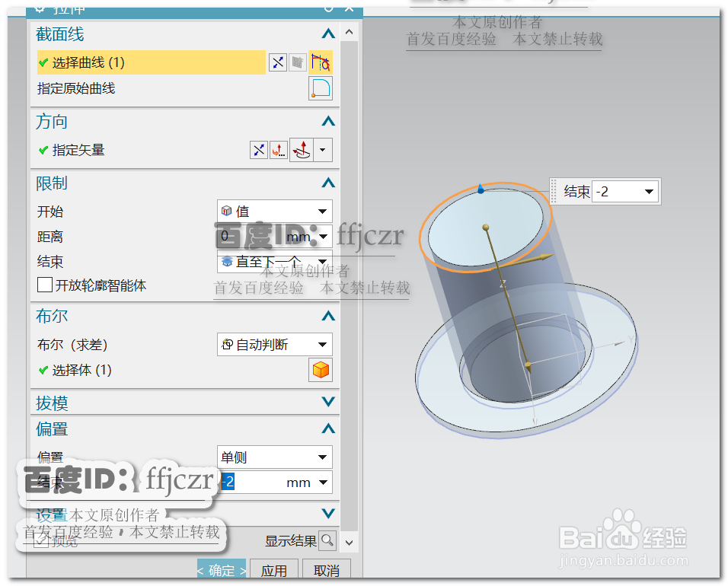Expand the 拔模 section

coord(327,403)
